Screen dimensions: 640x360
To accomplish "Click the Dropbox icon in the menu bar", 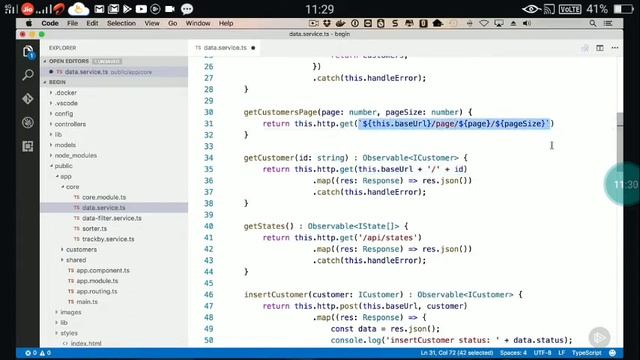I will 327,23.
